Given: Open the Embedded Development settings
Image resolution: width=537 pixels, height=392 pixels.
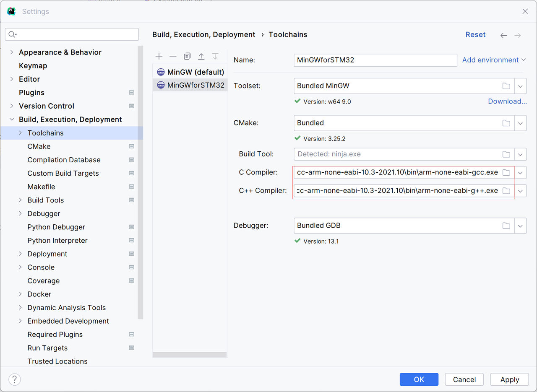Looking at the screenshot, I should pyautogui.click(x=68, y=321).
